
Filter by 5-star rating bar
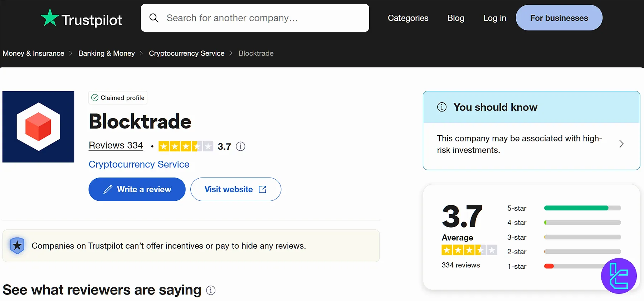coord(582,208)
